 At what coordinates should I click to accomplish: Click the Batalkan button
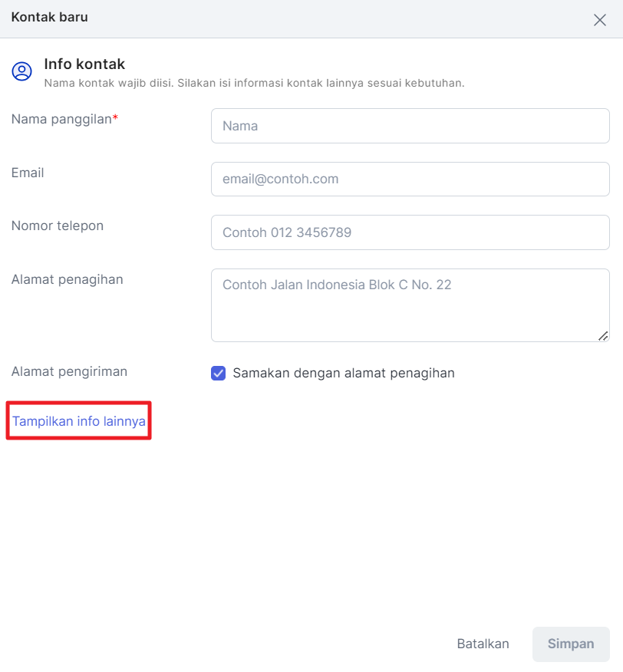click(x=483, y=644)
